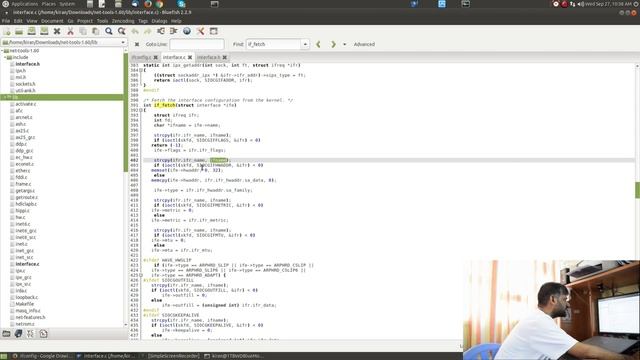Viewport: 640px width, 360px height.
Task: Click the Cut scissors toolbar icon
Action: [x=70, y=31]
